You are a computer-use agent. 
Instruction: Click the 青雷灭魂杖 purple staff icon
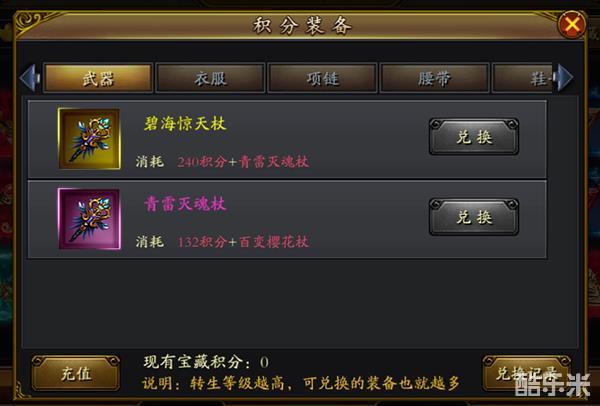click(89, 219)
